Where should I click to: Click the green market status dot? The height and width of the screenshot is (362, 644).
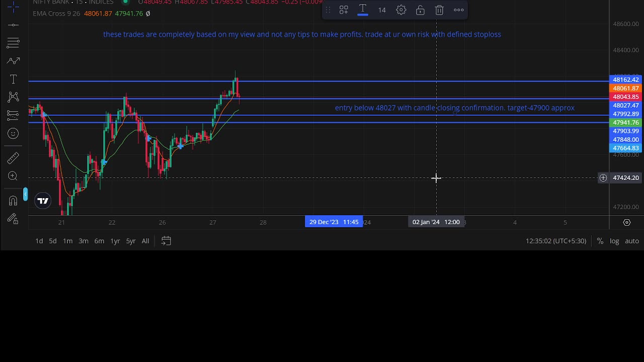(x=126, y=2)
